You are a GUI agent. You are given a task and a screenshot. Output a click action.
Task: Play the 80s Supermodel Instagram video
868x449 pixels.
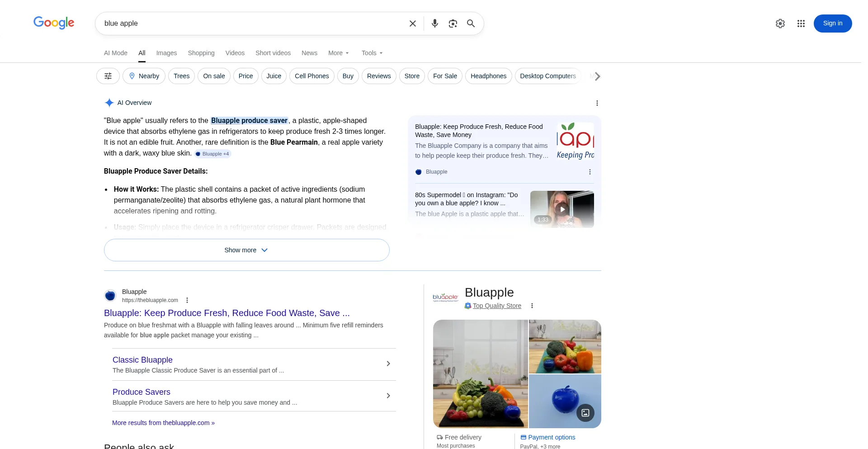(562, 209)
